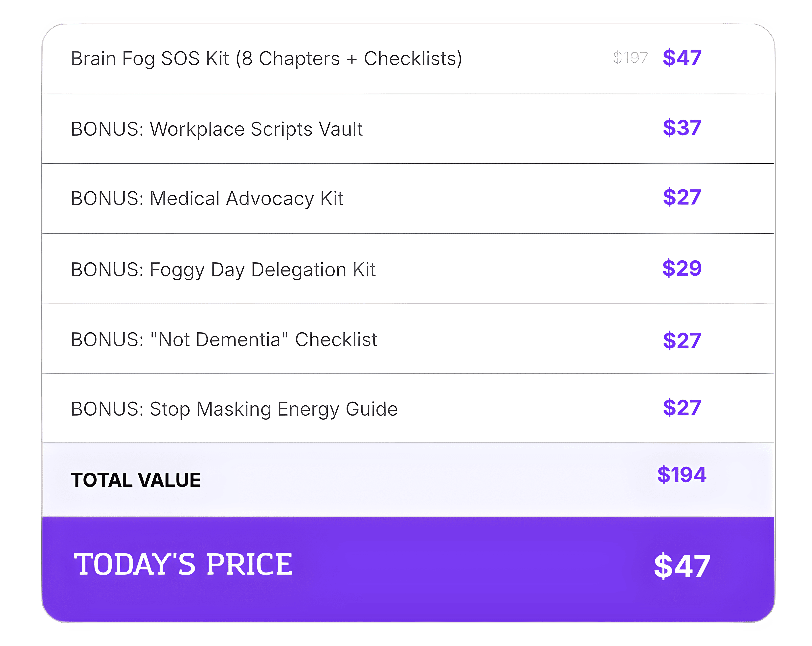Select the $194 total value amount
Viewport: 812px width, 646px height.
click(x=682, y=474)
